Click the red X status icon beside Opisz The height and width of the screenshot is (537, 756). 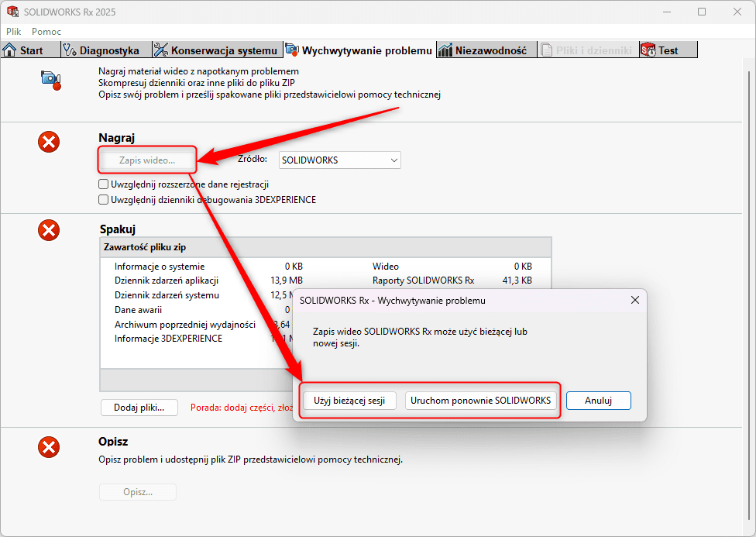click(x=49, y=446)
